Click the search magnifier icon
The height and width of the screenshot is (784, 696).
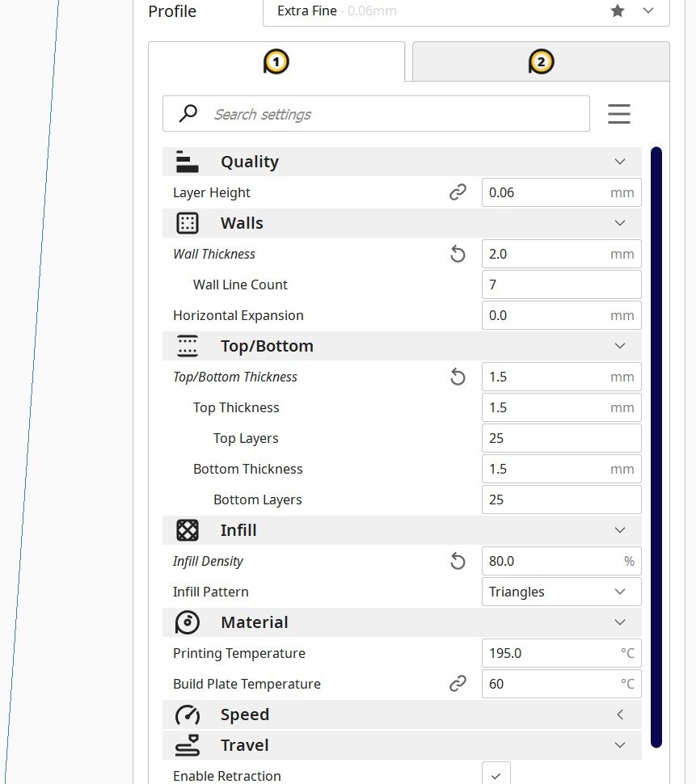(188, 113)
